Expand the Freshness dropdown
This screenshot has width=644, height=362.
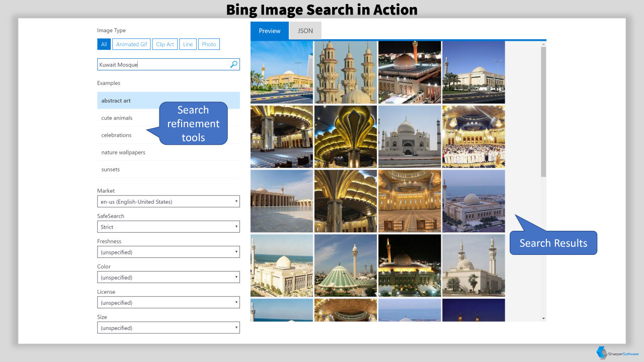pos(169,252)
